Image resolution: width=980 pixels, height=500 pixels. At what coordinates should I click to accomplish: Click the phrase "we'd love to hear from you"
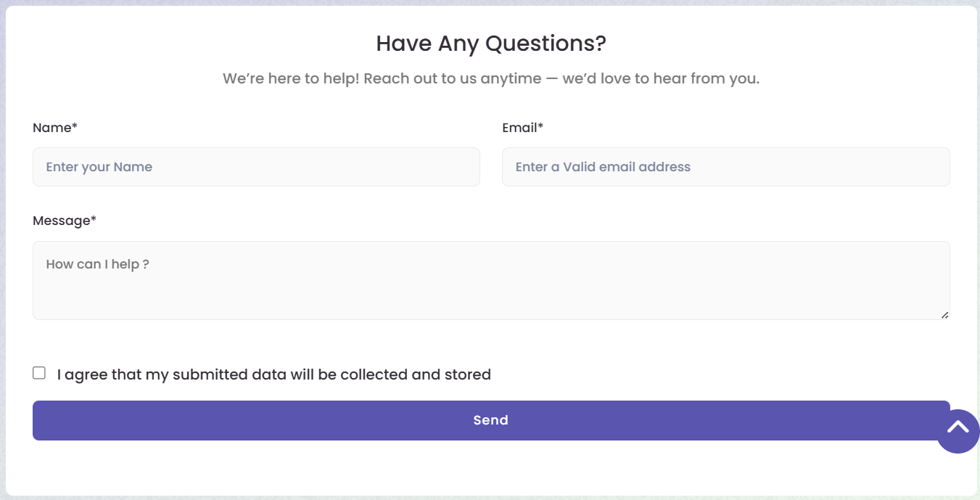(661, 78)
